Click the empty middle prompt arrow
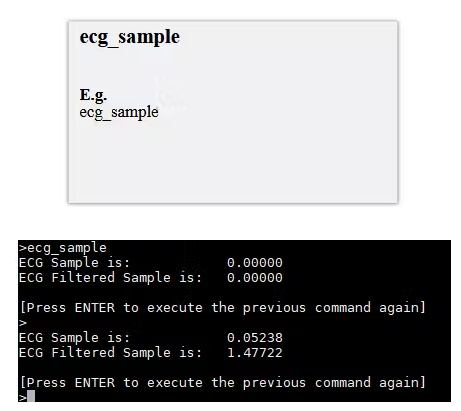461x411 pixels. 22,323
